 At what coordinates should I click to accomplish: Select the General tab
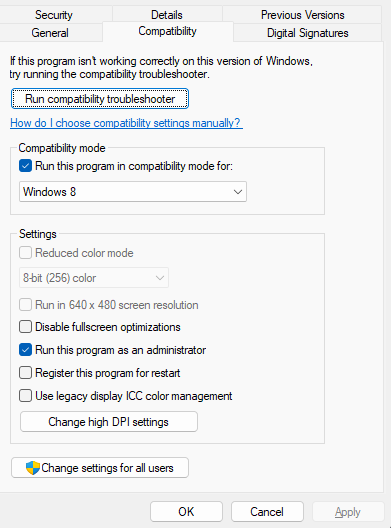(x=50, y=33)
